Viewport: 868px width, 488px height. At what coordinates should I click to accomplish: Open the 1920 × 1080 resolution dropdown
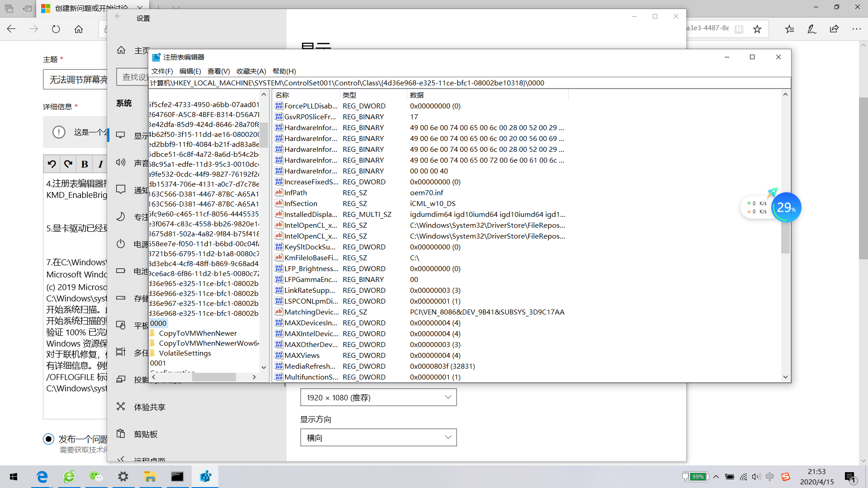378,398
